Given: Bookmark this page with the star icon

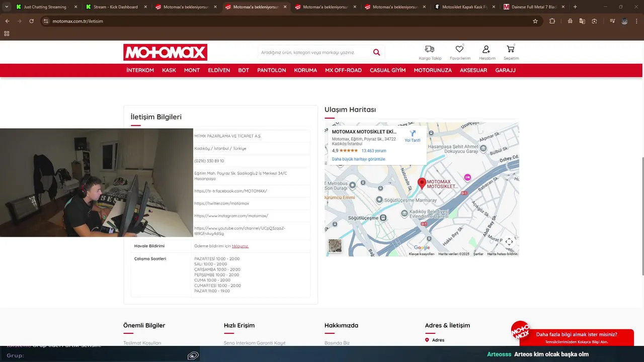Looking at the screenshot, I should pyautogui.click(x=535, y=21).
